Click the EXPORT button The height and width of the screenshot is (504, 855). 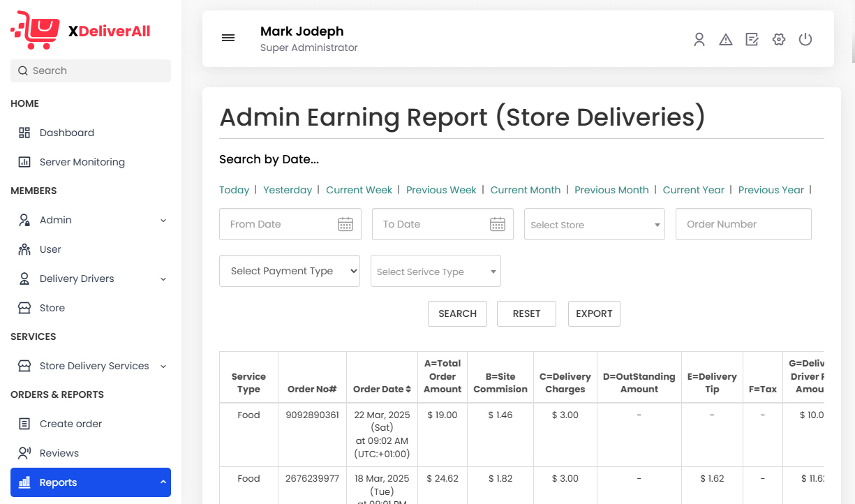594,313
